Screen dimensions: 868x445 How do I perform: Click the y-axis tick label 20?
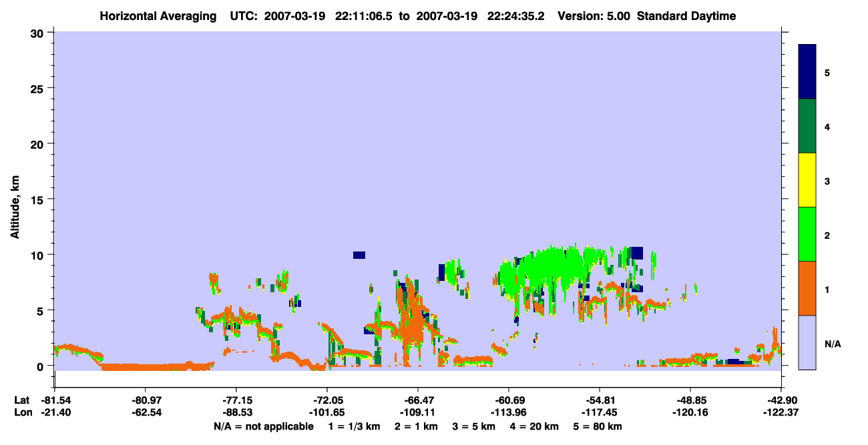tap(39, 143)
